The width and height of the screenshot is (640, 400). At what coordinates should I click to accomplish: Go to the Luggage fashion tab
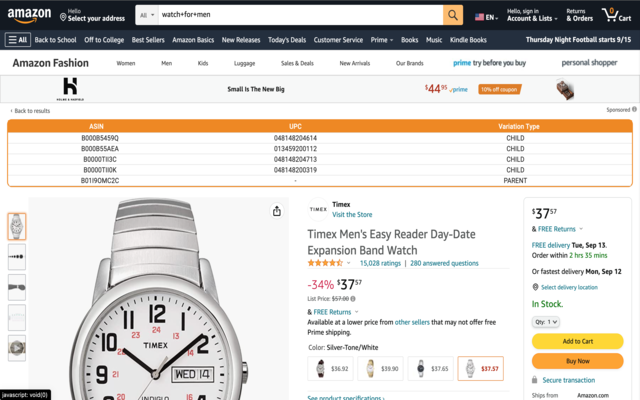click(x=244, y=63)
